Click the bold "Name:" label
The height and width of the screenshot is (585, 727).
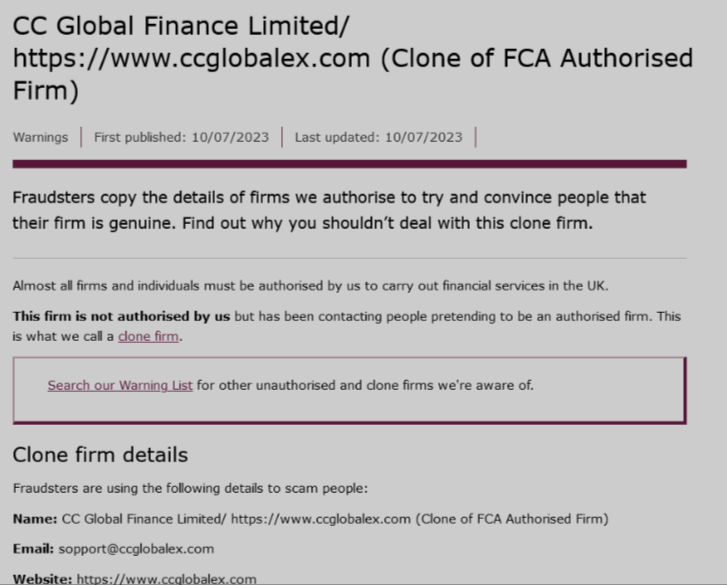(x=35, y=519)
